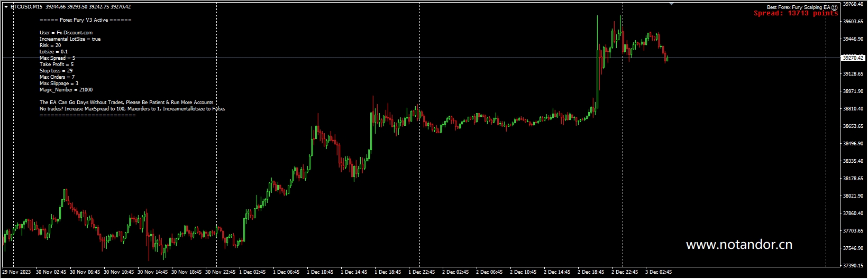Click the 39760.40 price scale label
The height and width of the screenshot is (279, 868).
coord(853,4)
